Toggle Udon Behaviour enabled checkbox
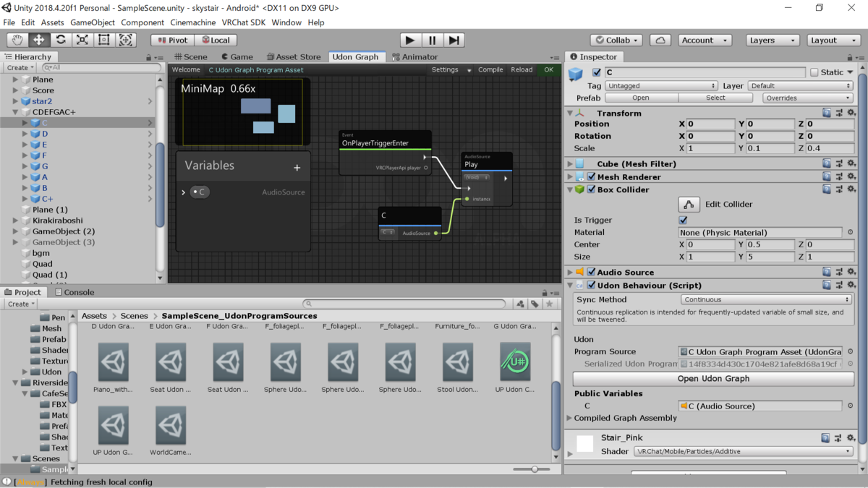This screenshot has height=488, width=868. (x=592, y=286)
